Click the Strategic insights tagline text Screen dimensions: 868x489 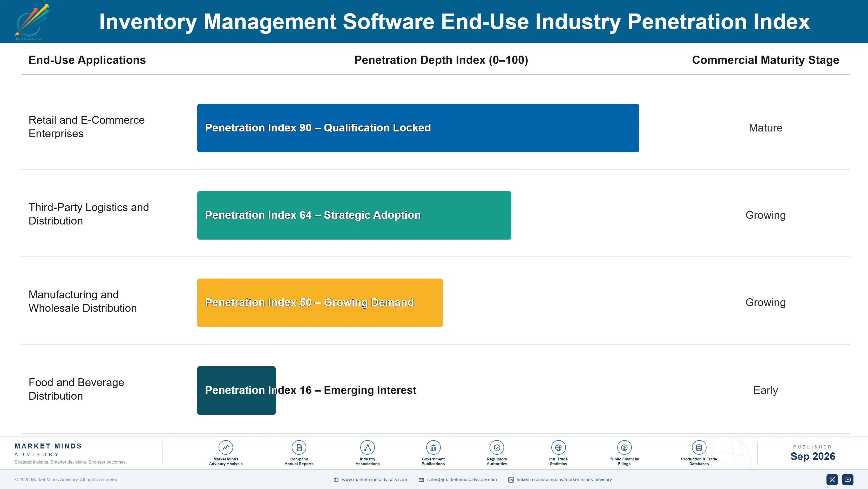pyautogui.click(x=70, y=462)
